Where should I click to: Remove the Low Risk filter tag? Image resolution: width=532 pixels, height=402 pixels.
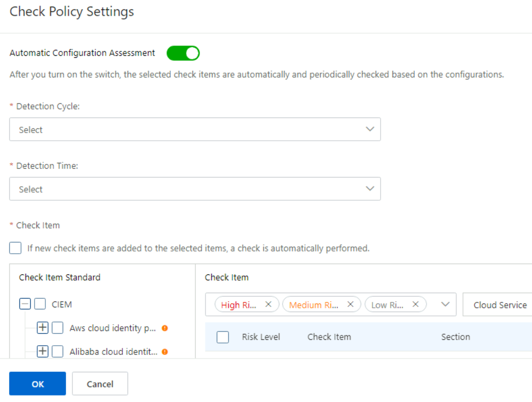point(415,304)
